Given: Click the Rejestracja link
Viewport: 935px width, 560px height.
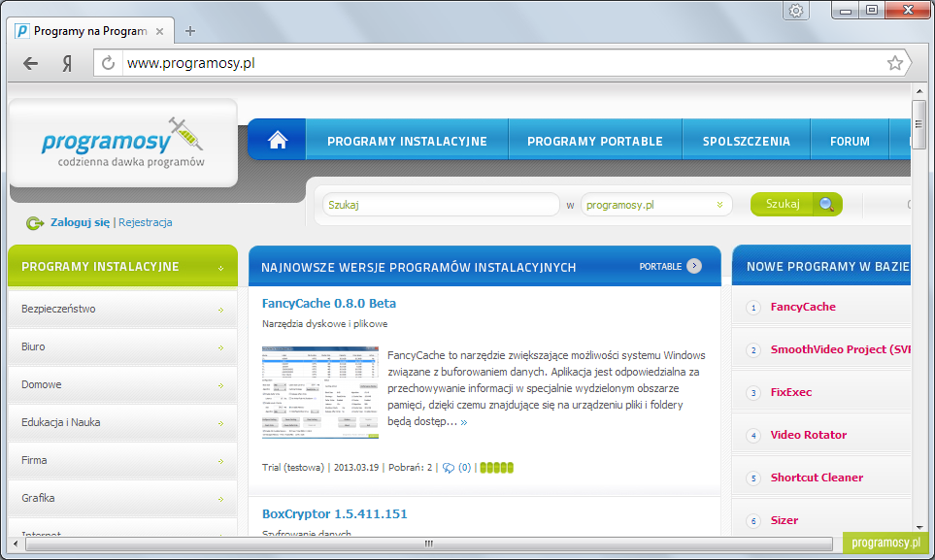Looking at the screenshot, I should 146,222.
